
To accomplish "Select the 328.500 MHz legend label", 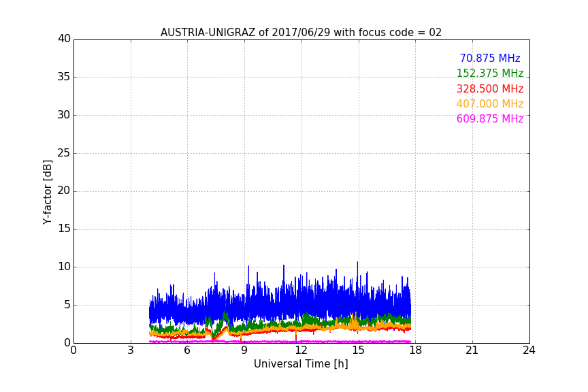I will 490,88.
